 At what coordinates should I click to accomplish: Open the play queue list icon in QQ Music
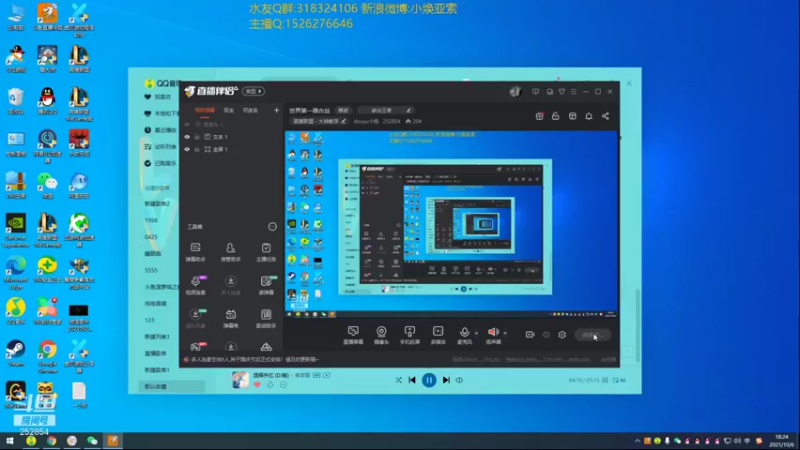point(619,380)
